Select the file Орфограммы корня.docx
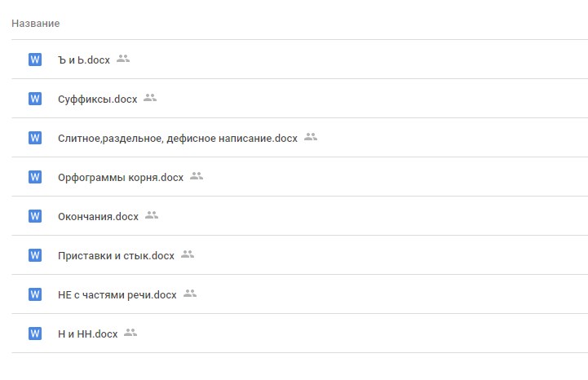The image size is (588, 380). point(121,178)
